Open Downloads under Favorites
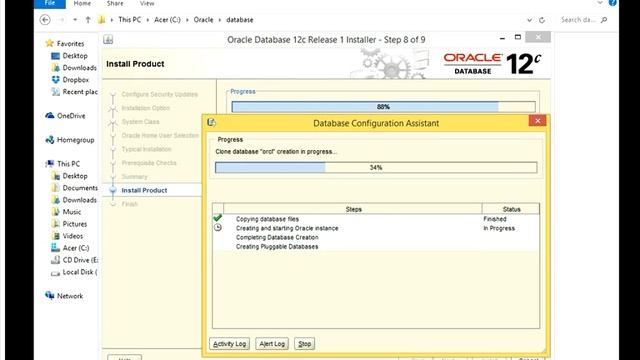The width and height of the screenshot is (640, 360). click(x=80, y=68)
